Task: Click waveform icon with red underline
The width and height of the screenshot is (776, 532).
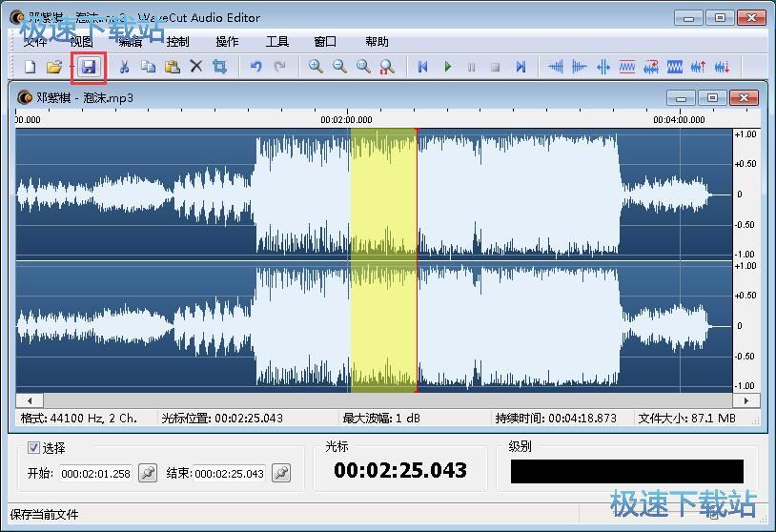Action: click(627, 67)
